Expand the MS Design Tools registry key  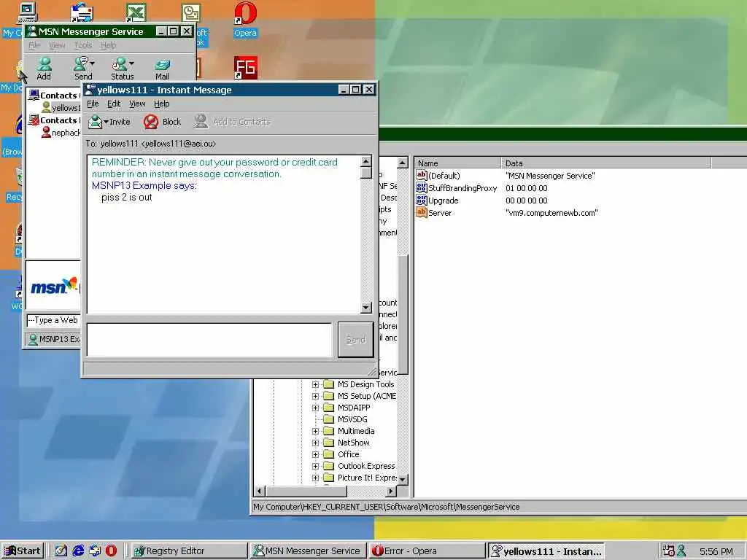[x=315, y=384]
